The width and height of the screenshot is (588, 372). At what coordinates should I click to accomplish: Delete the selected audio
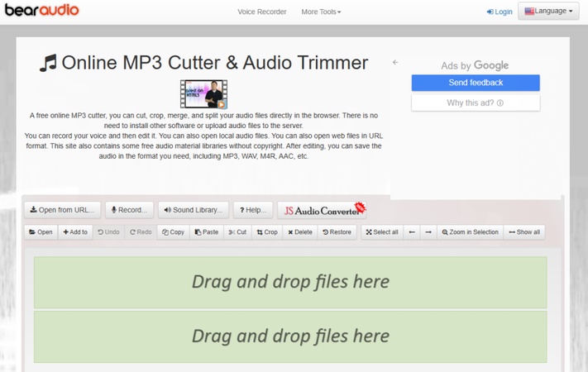pyautogui.click(x=300, y=232)
